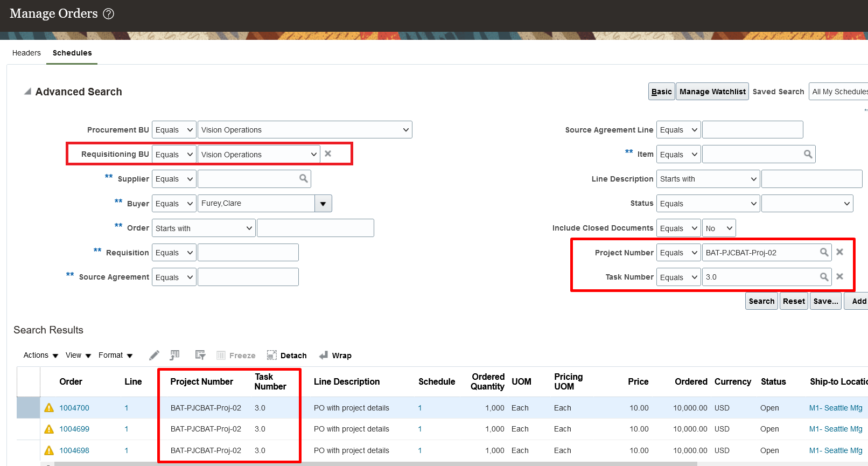
Task: Click the Order number input field
Action: coord(316,228)
